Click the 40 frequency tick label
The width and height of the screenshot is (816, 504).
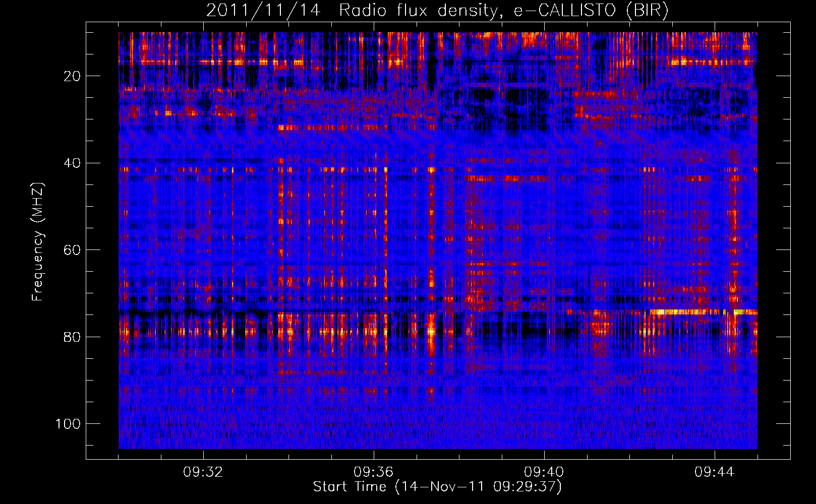(73, 163)
